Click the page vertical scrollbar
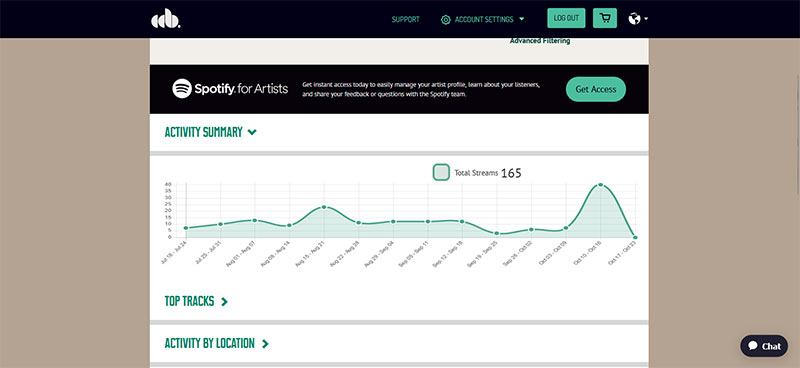This screenshot has width=800, height=368. (798, 135)
